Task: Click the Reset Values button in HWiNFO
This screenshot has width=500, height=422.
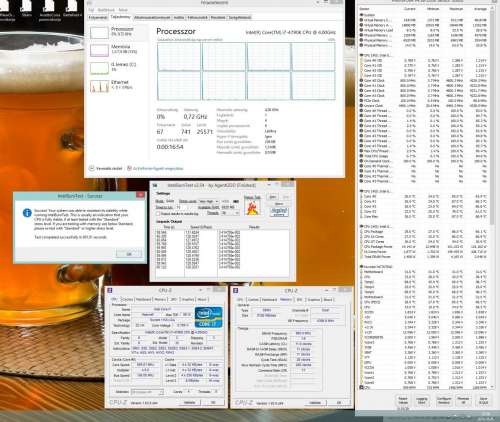Action: (402, 400)
